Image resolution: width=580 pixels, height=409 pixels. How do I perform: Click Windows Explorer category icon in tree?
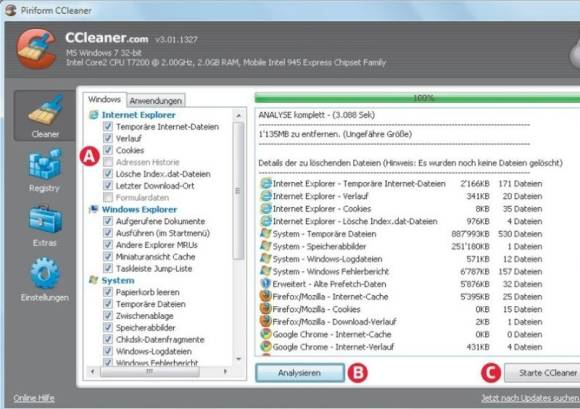point(94,209)
